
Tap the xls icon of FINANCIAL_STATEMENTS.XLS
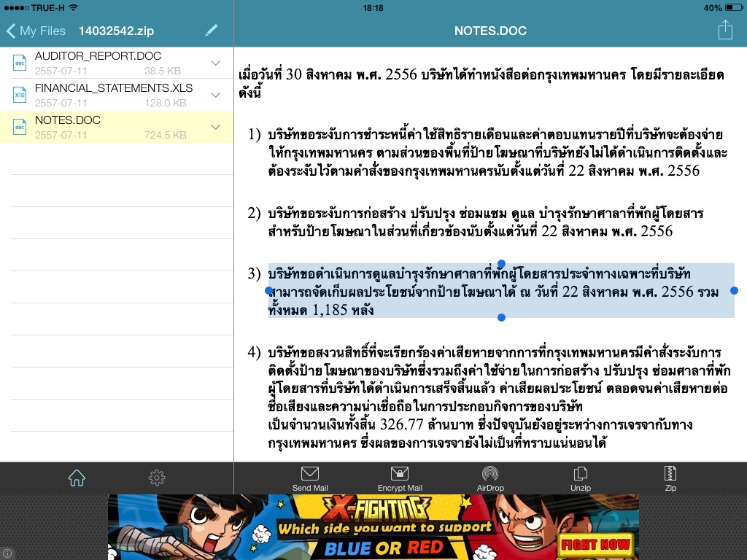20,95
